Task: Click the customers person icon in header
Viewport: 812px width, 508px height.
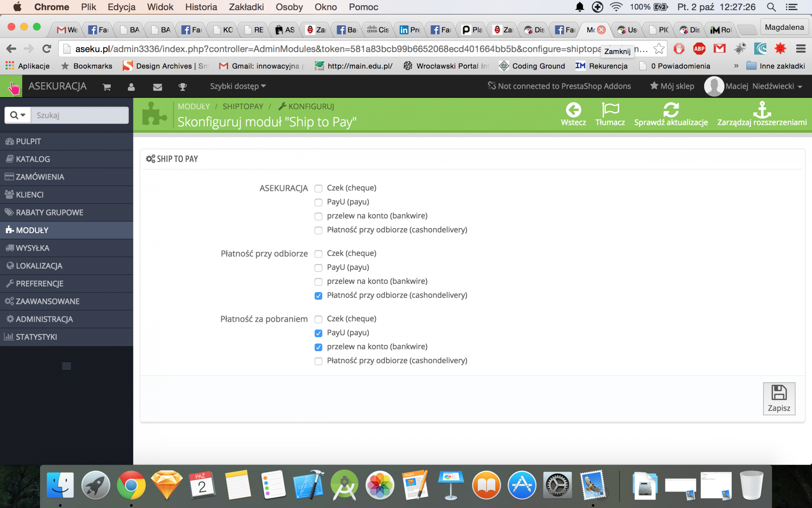Action: [x=131, y=87]
